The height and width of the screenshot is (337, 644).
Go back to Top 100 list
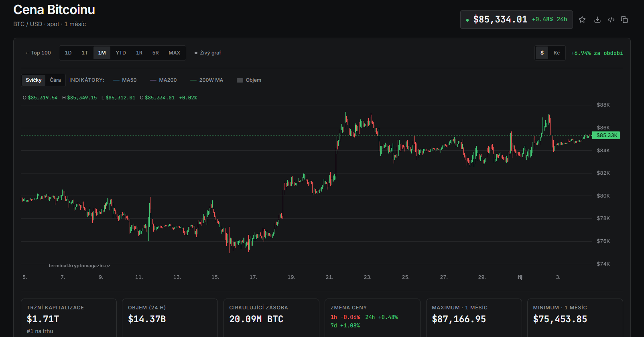click(x=38, y=53)
